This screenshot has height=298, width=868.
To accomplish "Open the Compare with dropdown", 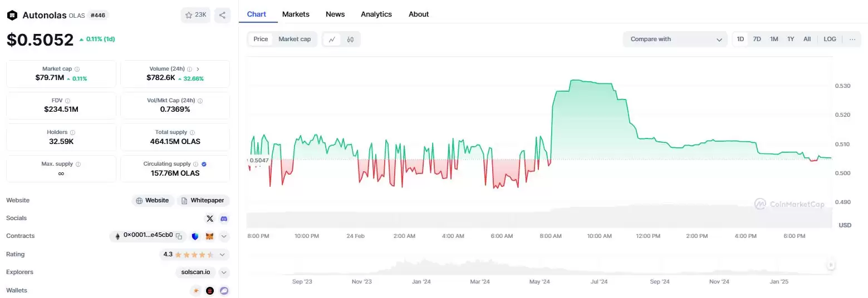I will pyautogui.click(x=675, y=39).
